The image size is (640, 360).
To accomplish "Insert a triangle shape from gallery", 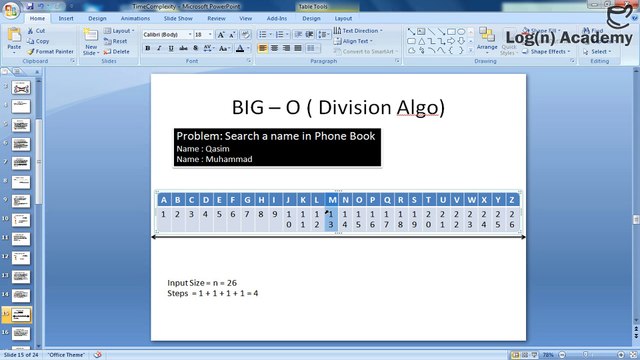I will click(422, 41).
